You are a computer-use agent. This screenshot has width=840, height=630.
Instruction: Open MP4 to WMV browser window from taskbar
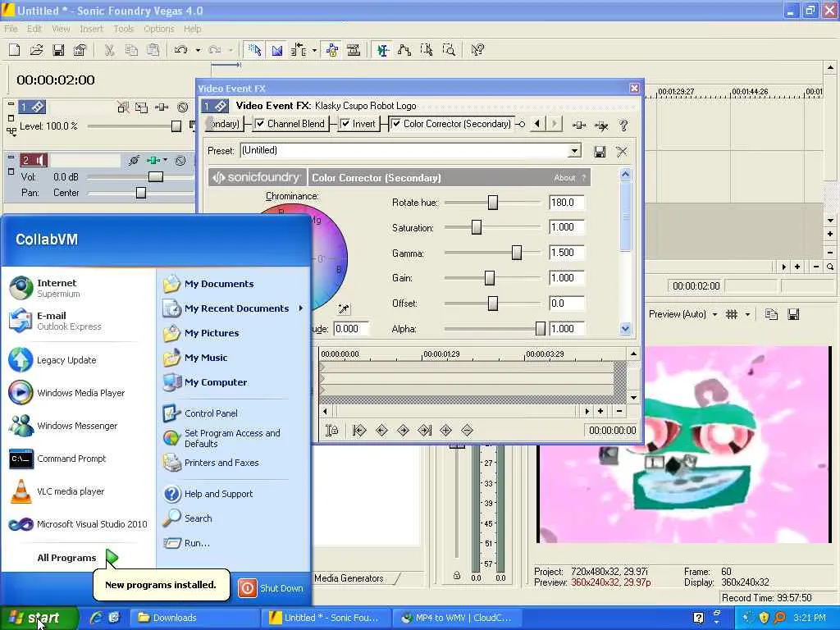click(456, 618)
